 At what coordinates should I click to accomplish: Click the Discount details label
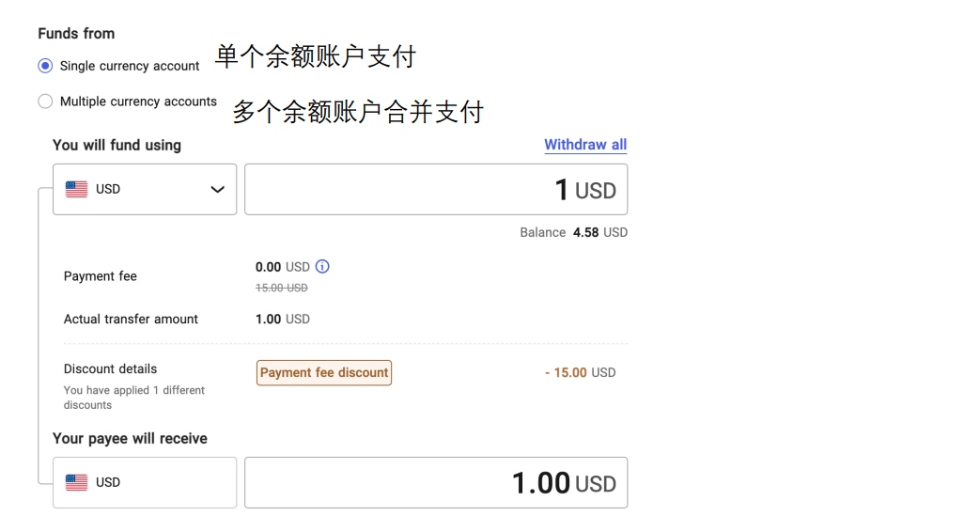click(x=111, y=368)
